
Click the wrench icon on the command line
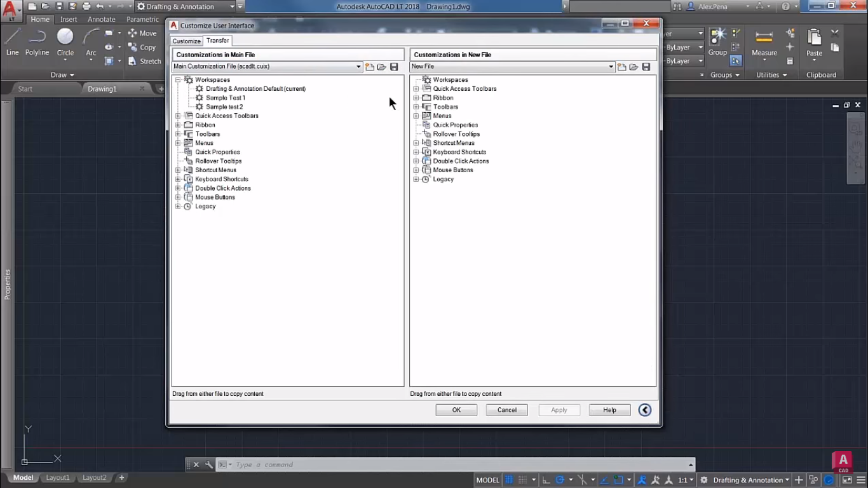[x=208, y=464]
